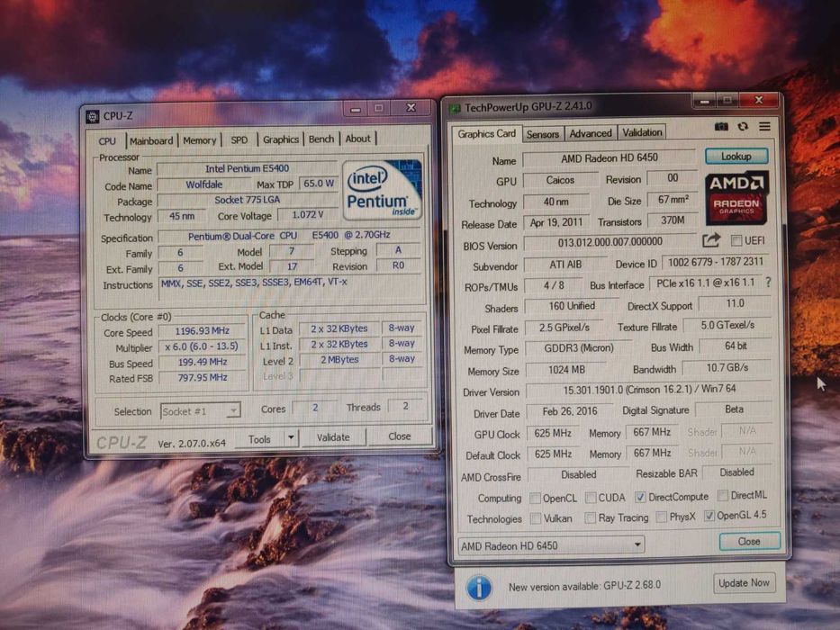Click the Memory Size value 1024 MB

[x=566, y=370]
